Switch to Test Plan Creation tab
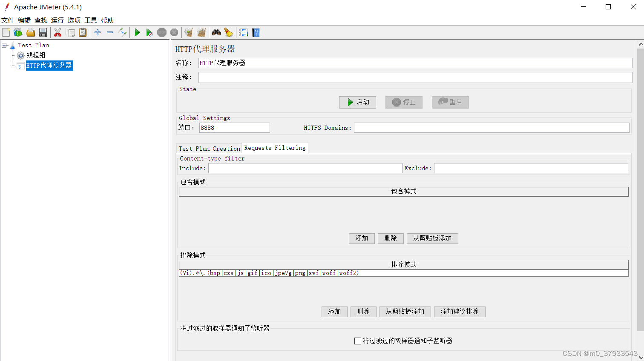This screenshot has height=361, width=644. (209, 149)
